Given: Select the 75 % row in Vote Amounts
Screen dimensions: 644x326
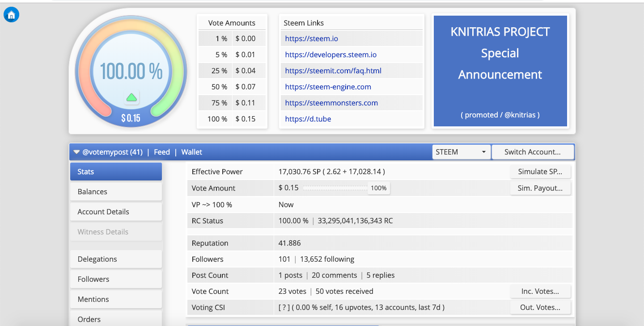Looking at the screenshot, I should click(232, 103).
